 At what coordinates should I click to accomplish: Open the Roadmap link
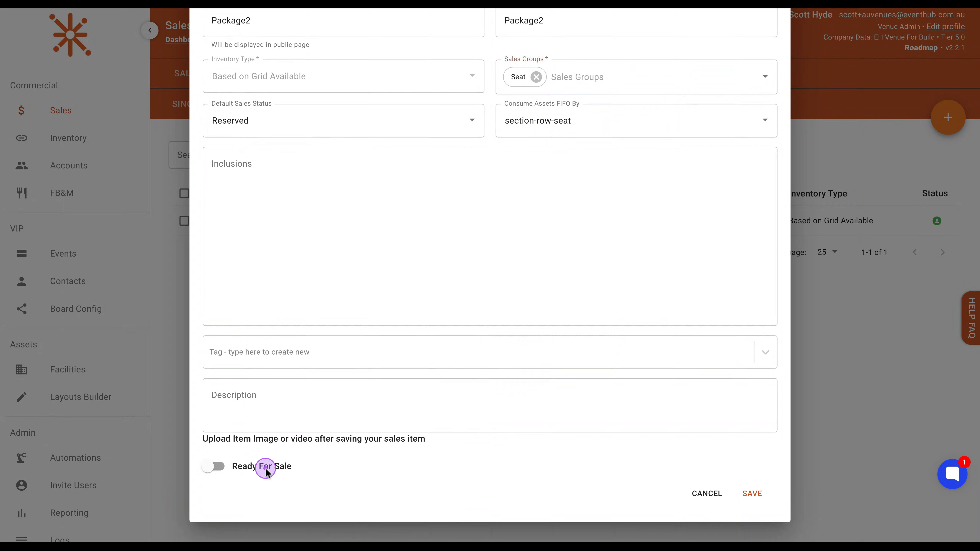[x=921, y=48]
